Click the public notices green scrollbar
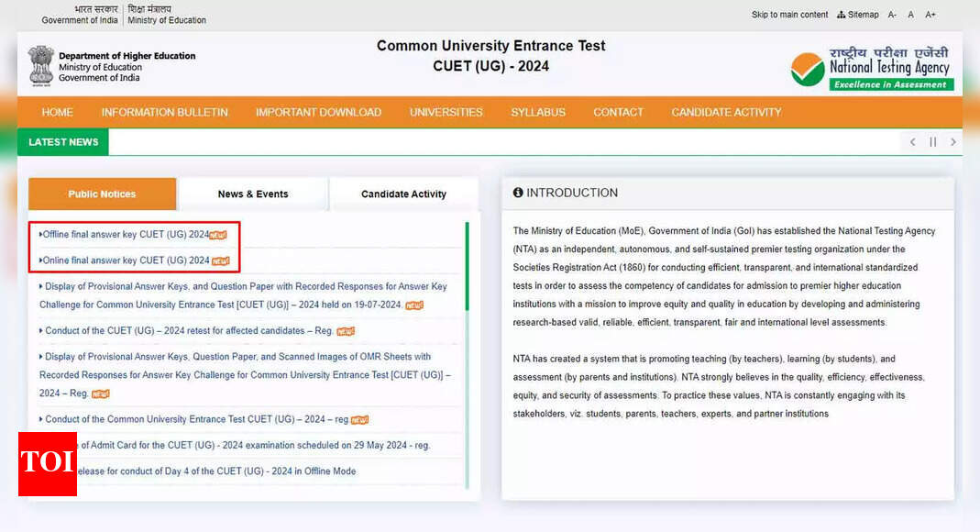 pos(467,267)
